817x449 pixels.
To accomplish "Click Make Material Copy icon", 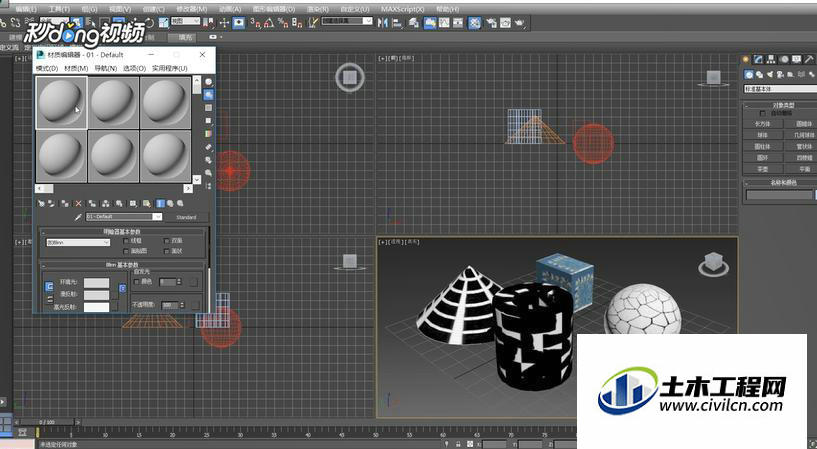I will point(92,204).
